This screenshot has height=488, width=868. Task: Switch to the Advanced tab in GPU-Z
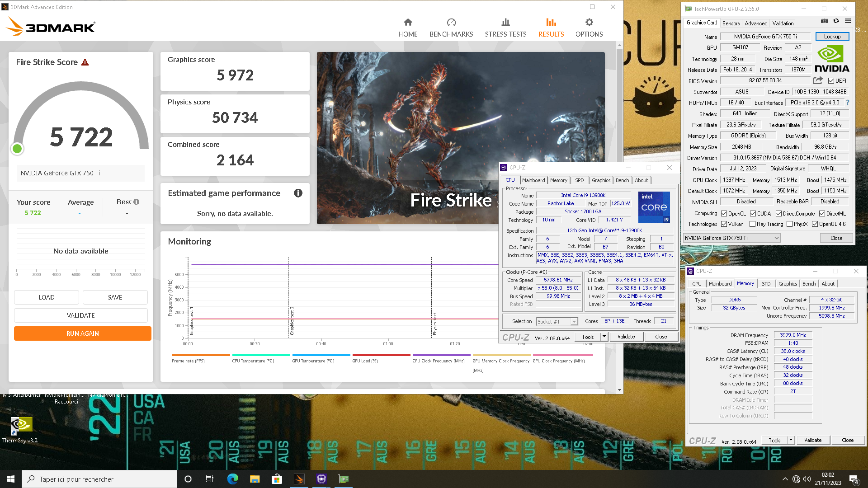coord(756,23)
